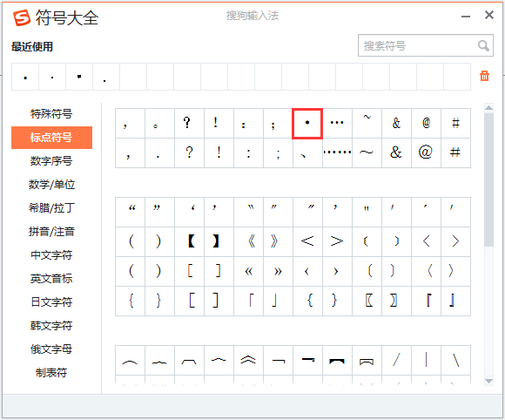Switch to 拼音/注音 category
This screenshot has width=505, height=420.
pos(51,232)
